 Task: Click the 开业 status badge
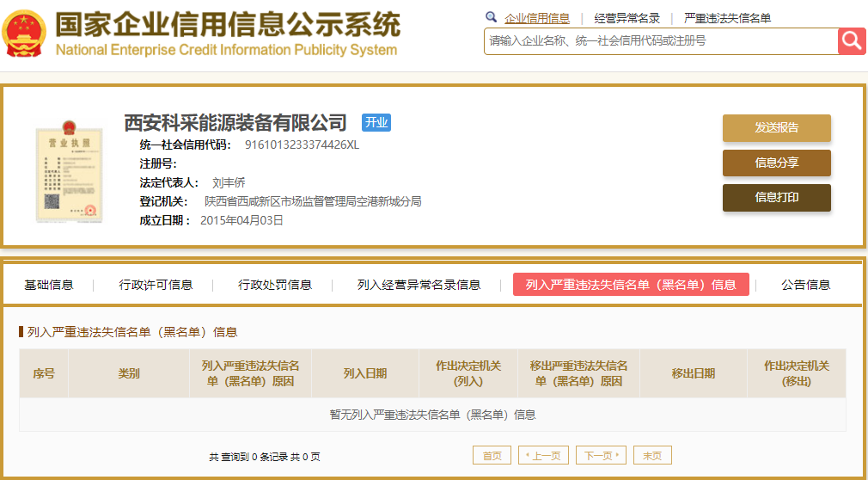click(x=376, y=122)
